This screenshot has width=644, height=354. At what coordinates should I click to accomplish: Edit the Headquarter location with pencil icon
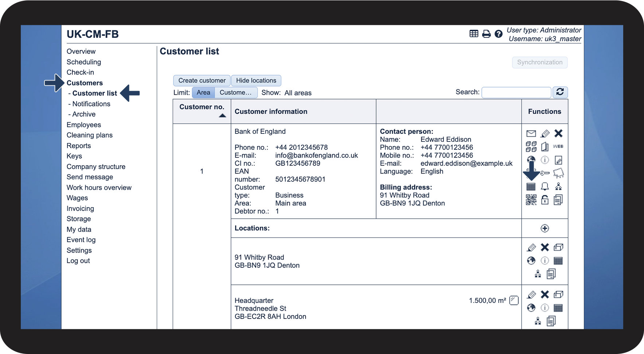pos(531,295)
